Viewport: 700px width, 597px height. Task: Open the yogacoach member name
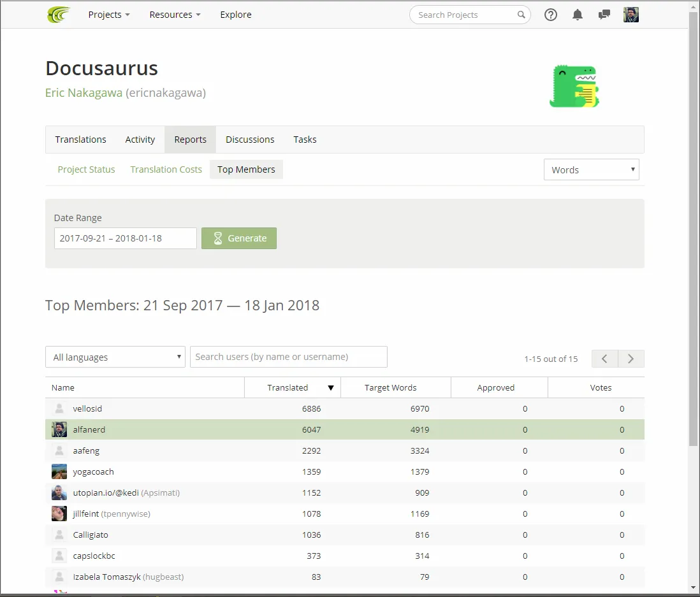93,471
